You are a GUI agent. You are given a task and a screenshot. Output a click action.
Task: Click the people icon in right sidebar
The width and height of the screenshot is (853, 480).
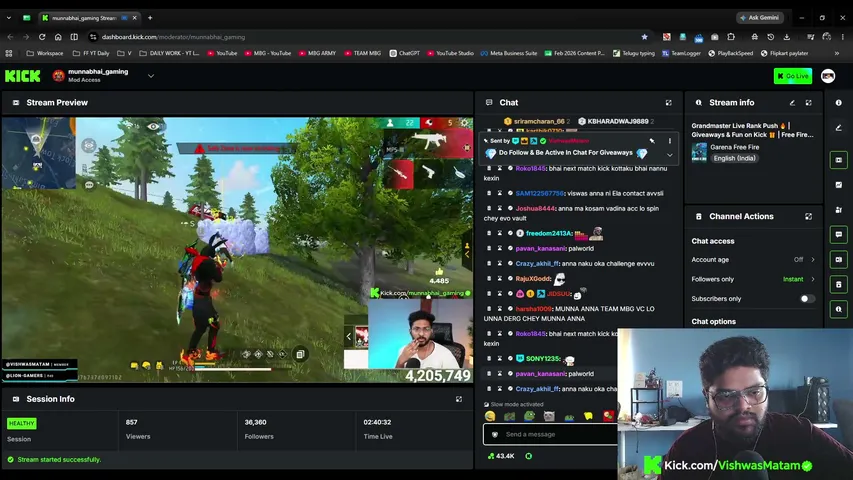coord(838,210)
